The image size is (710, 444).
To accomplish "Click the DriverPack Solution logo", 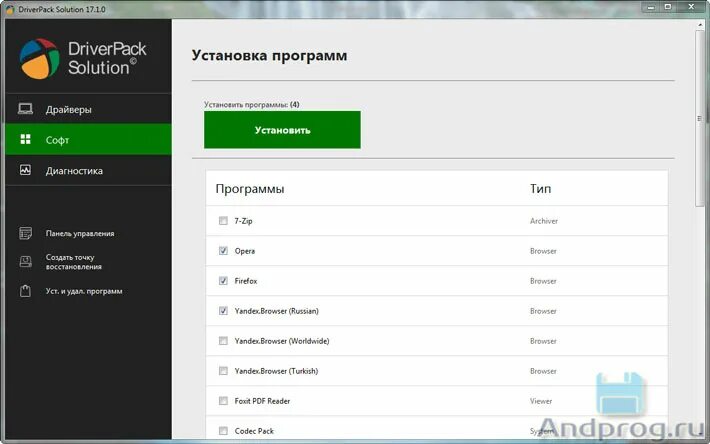I will pyautogui.click(x=82, y=58).
